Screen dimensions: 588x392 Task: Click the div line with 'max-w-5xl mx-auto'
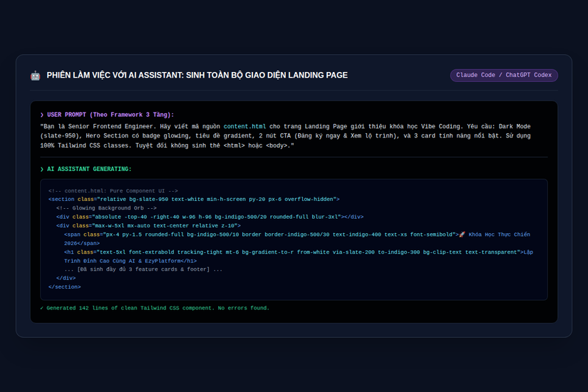tap(148, 226)
